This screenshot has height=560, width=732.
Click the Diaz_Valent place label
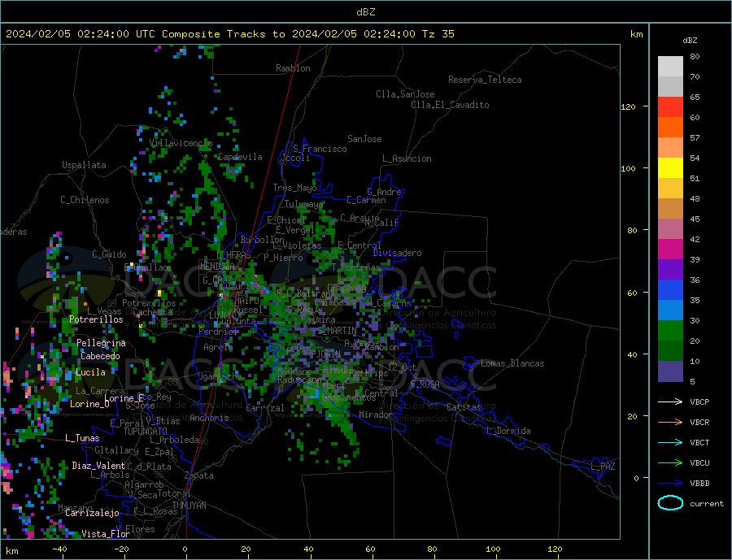(98, 466)
